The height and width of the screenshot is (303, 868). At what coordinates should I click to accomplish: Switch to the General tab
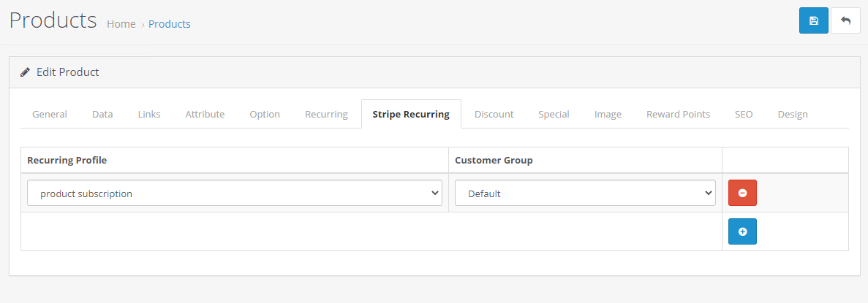pos(50,115)
